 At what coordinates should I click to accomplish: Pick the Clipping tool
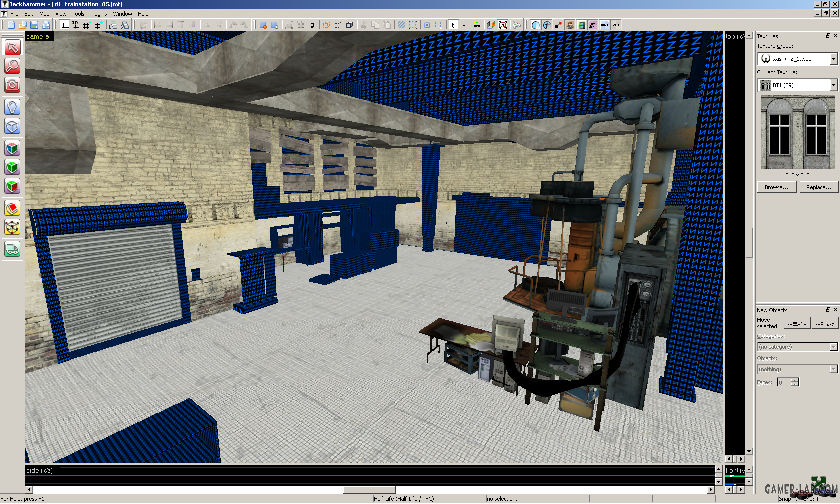(12, 208)
